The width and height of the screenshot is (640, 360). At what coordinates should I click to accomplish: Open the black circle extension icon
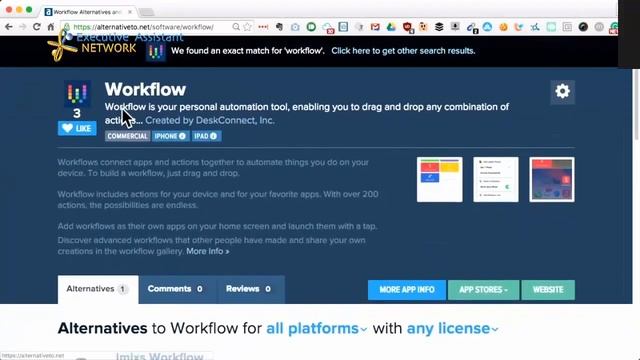pos(583,27)
